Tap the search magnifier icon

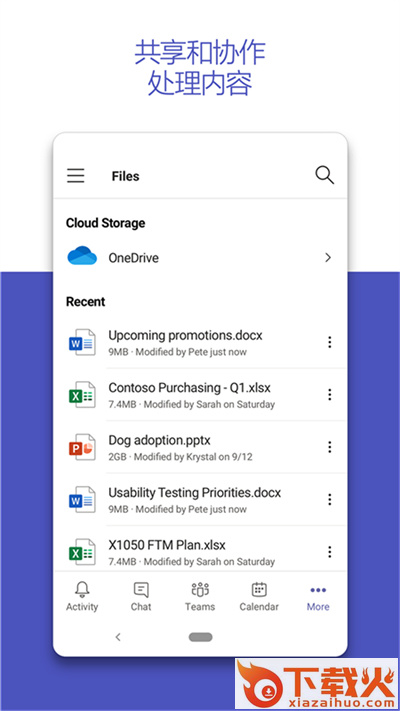(x=325, y=175)
